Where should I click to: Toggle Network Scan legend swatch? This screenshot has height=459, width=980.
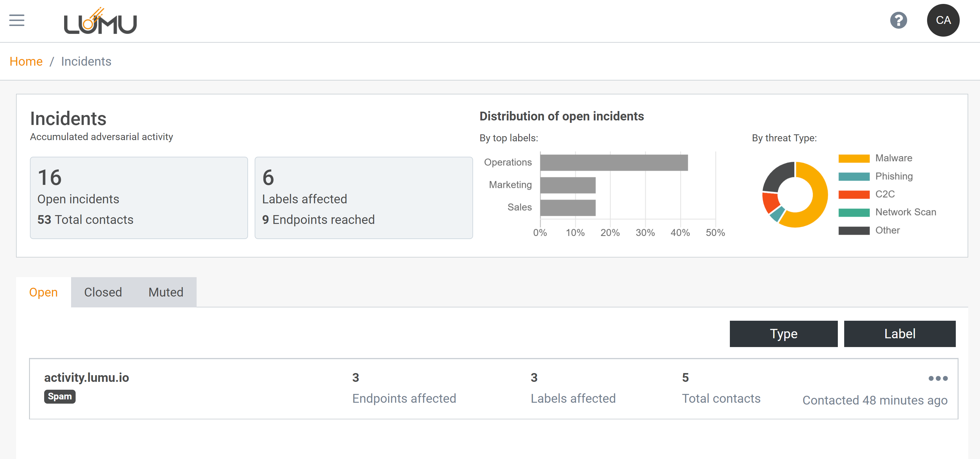coord(854,212)
